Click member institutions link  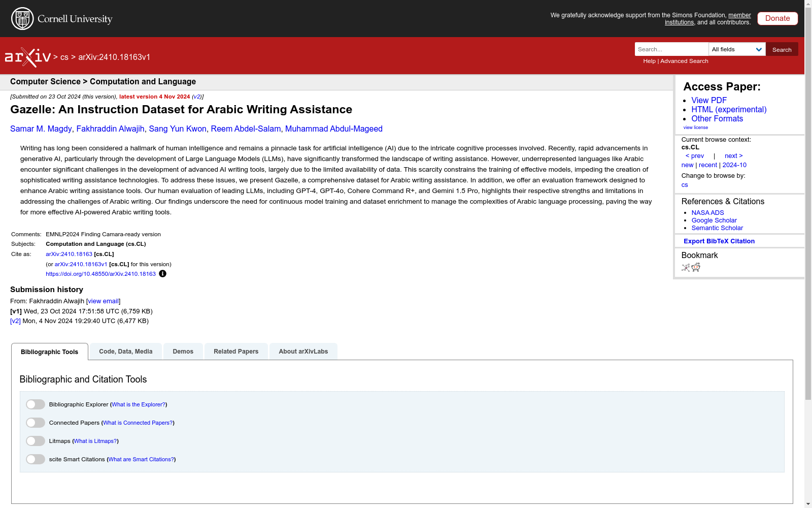708,19
